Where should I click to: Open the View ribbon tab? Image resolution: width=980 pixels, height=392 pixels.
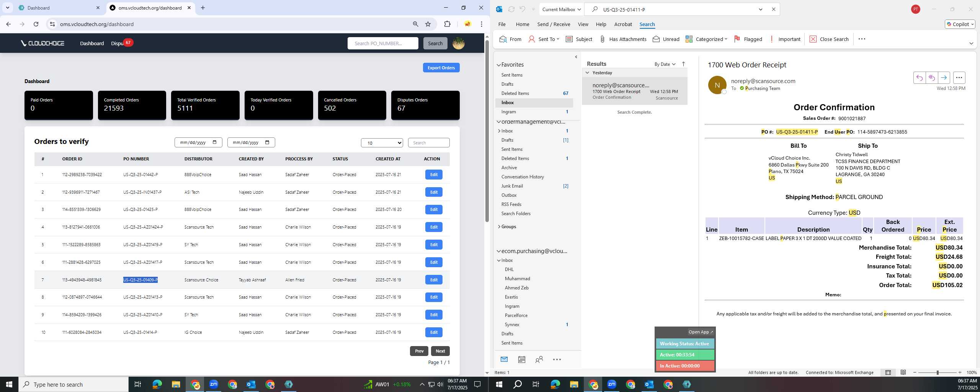[583, 24]
